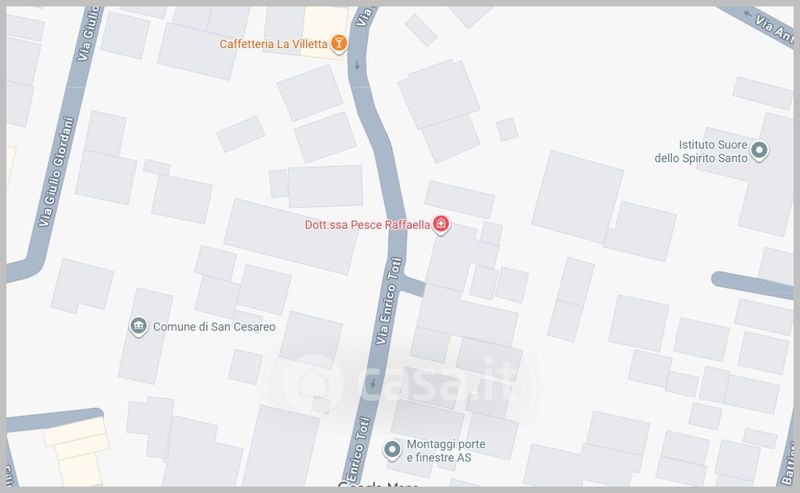The image size is (800, 493).
Task: Open the Caffetteria La Villetta text label
Action: tap(273, 44)
